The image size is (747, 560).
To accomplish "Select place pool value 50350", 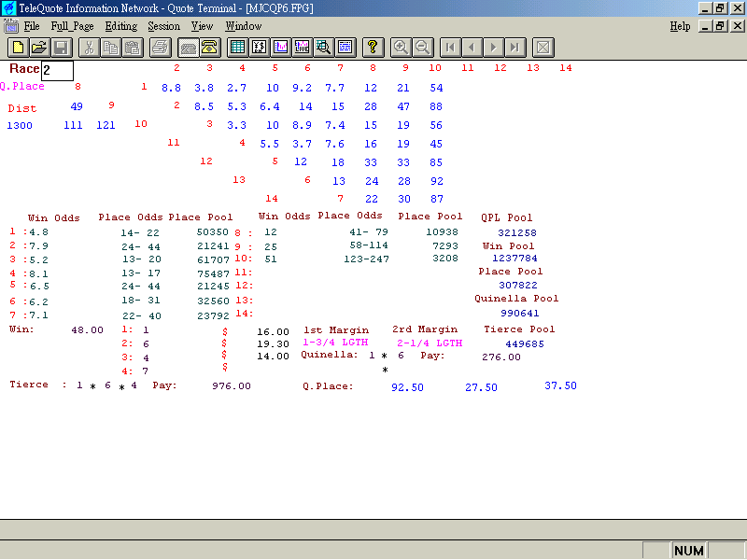I will tap(213, 231).
